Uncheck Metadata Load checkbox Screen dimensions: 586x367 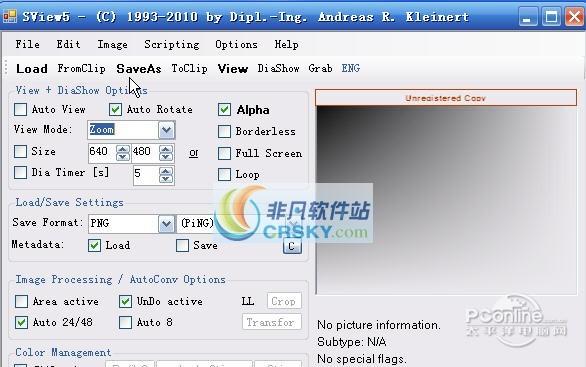coord(94,246)
